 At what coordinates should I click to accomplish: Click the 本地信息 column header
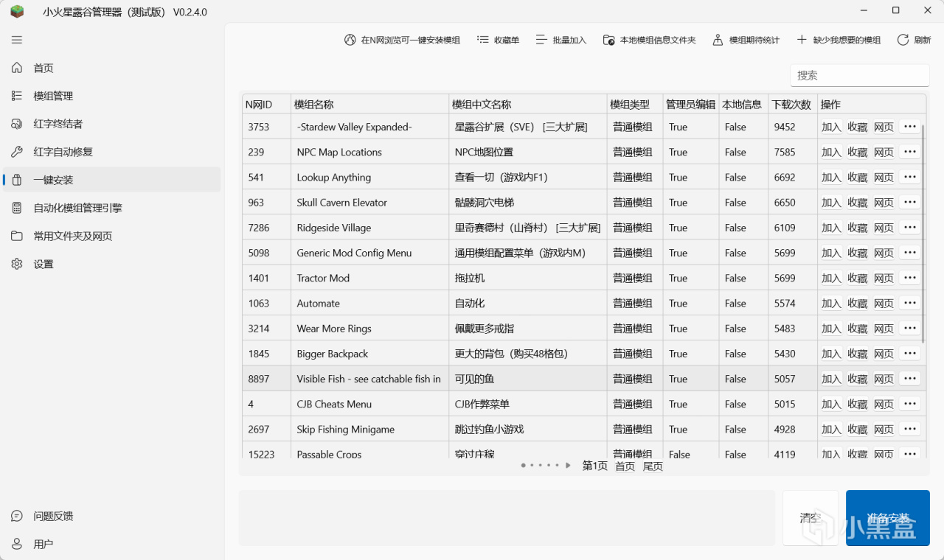pos(743,104)
